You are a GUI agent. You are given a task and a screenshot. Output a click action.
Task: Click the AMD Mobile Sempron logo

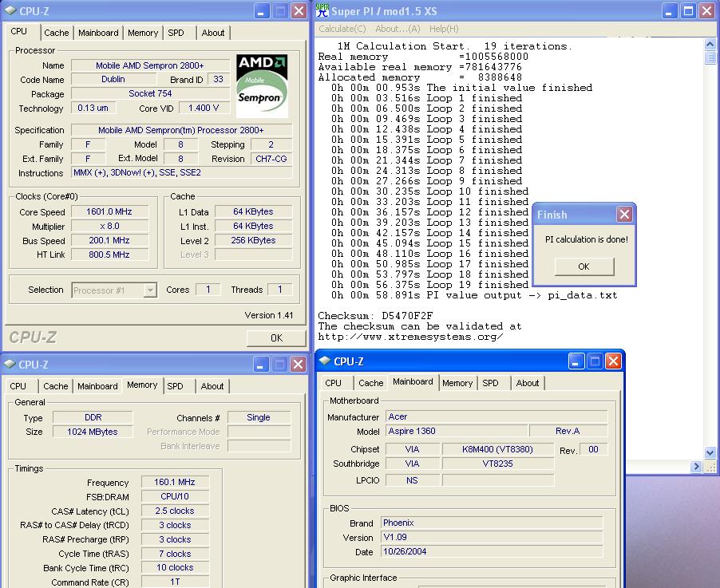(x=262, y=85)
